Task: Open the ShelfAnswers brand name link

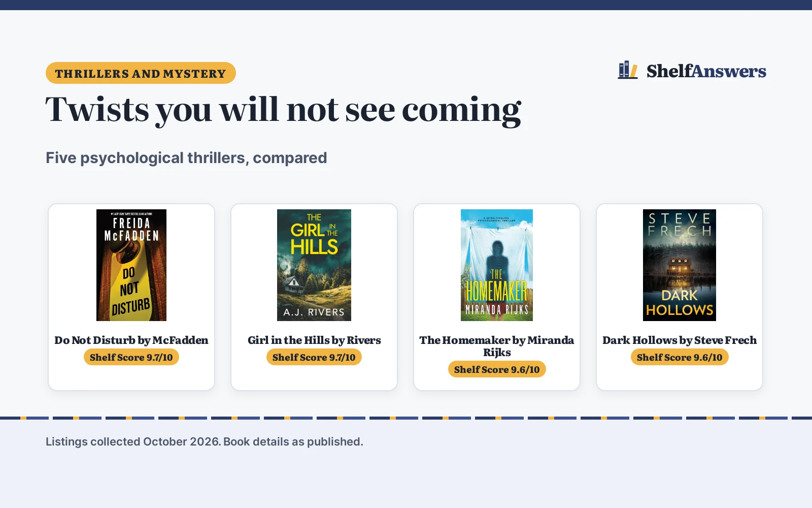Action: coord(706,71)
